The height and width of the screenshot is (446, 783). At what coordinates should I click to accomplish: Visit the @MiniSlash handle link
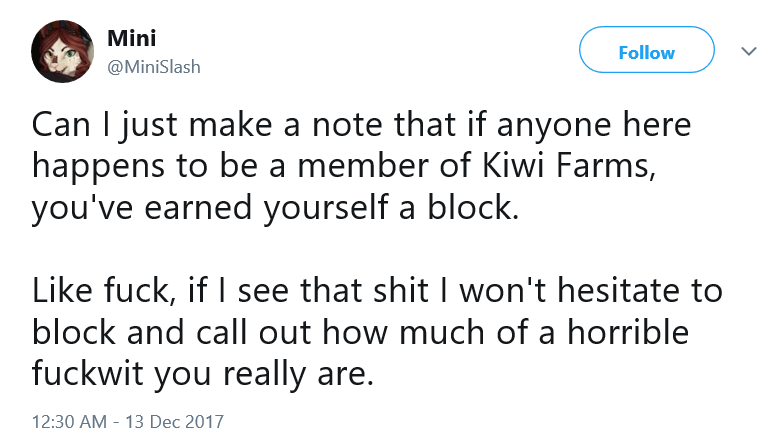[154, 67]
